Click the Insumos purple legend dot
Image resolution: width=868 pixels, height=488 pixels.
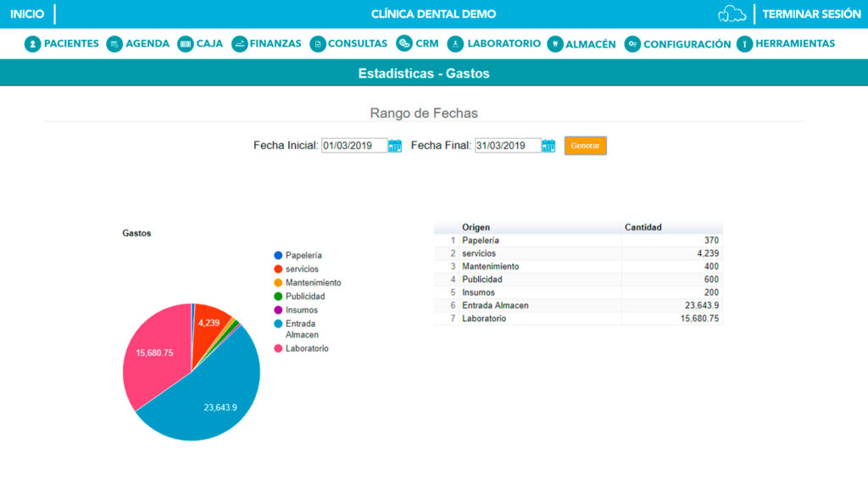[x=278, y=310]
